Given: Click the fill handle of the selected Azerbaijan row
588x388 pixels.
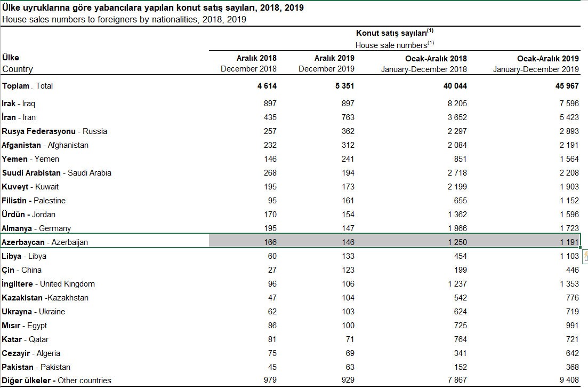Looking at the screenshot, I should tap(581, 249).
